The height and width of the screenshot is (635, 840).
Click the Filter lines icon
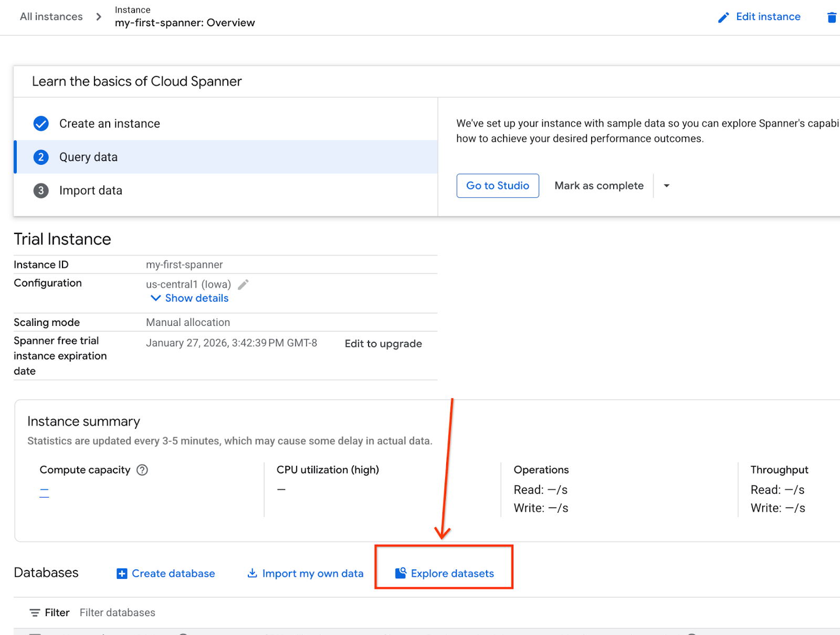coord(35,612)
